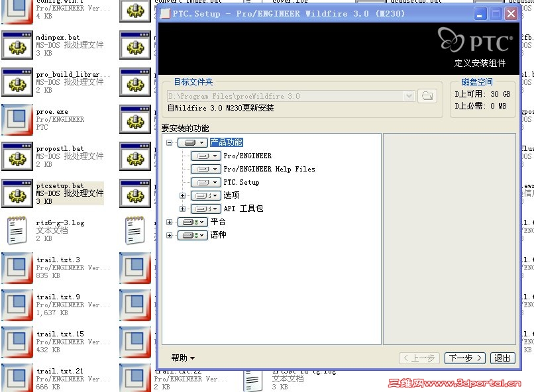
Task: Open the 平台 install-state dropdown
Action: tap(193, 222)
